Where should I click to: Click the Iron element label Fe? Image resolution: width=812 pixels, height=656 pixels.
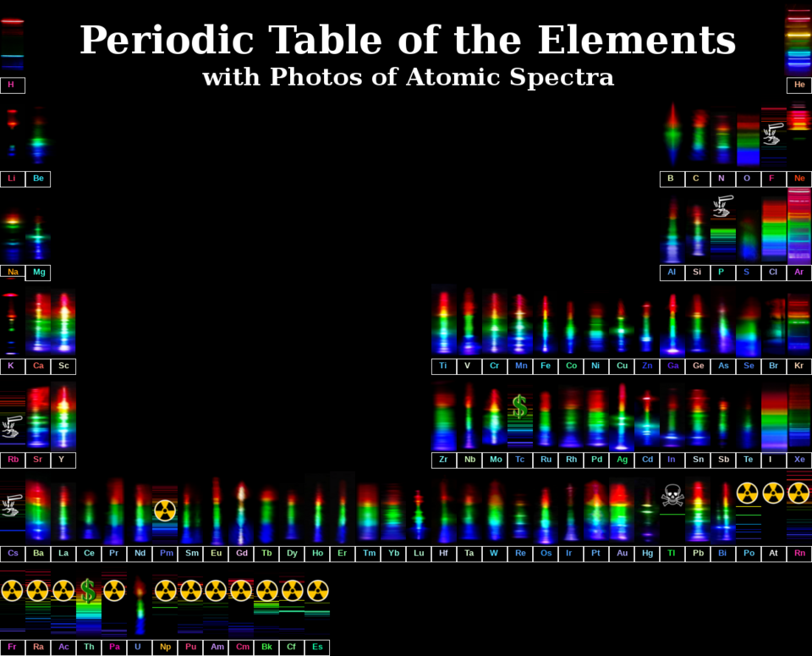pos(545,366)
